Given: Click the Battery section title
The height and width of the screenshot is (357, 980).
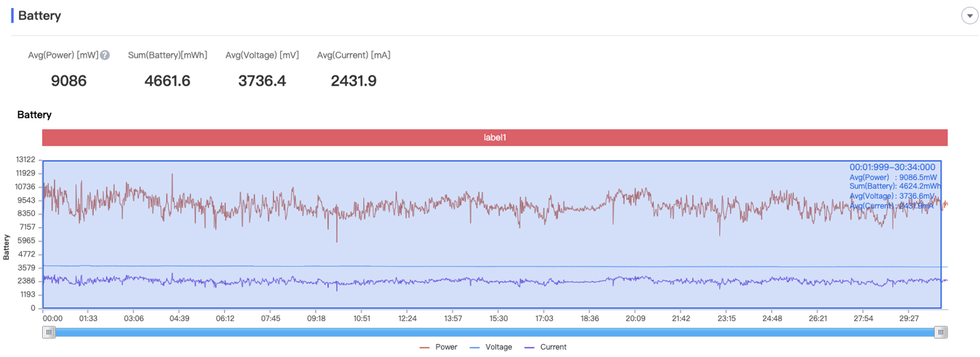Looking at the screenshot, I should (39, 16).
